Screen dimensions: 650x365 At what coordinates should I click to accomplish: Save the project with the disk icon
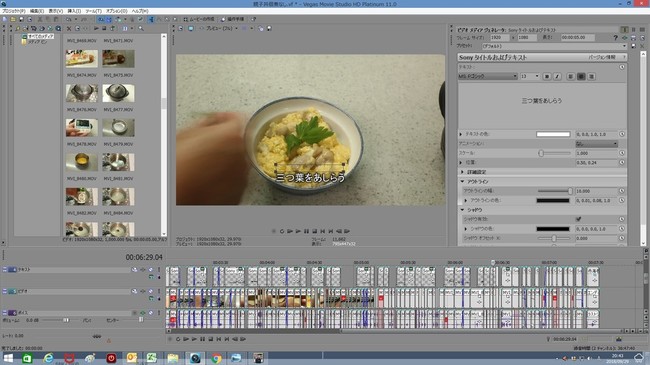(x=22, y=19)
